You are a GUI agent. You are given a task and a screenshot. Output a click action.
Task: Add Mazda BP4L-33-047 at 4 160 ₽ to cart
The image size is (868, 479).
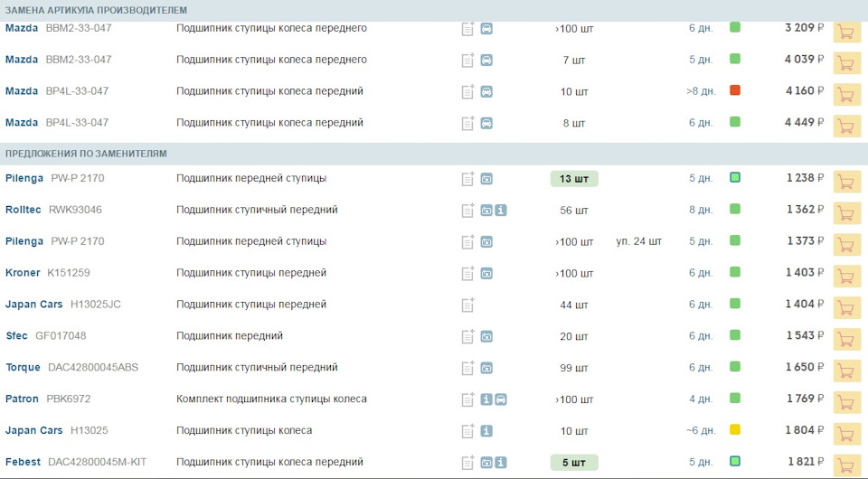point(847,96)
